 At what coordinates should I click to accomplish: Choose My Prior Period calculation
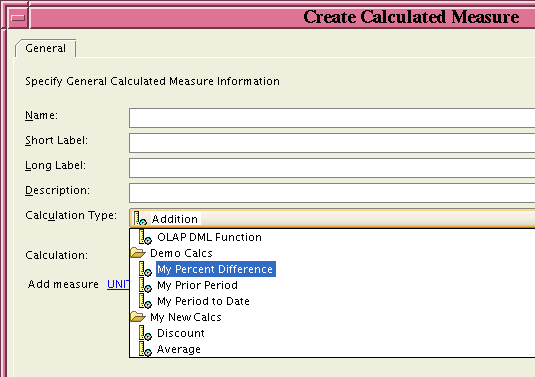(197, 285)
